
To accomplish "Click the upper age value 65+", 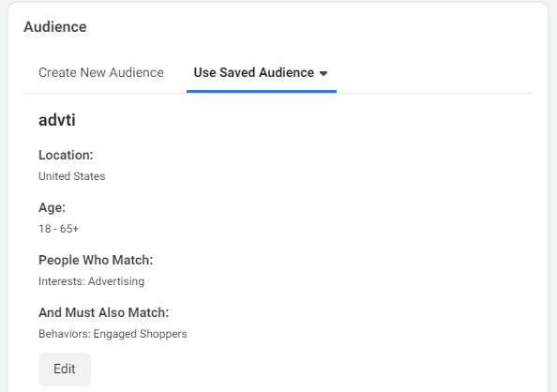I will pyautogui.click(x=69, y=229).
